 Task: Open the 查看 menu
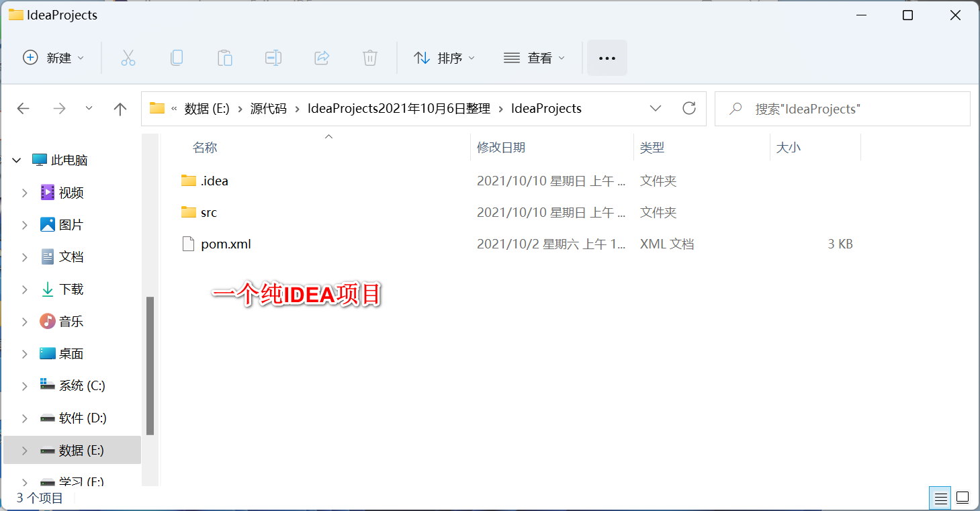[x=534, y=58]
